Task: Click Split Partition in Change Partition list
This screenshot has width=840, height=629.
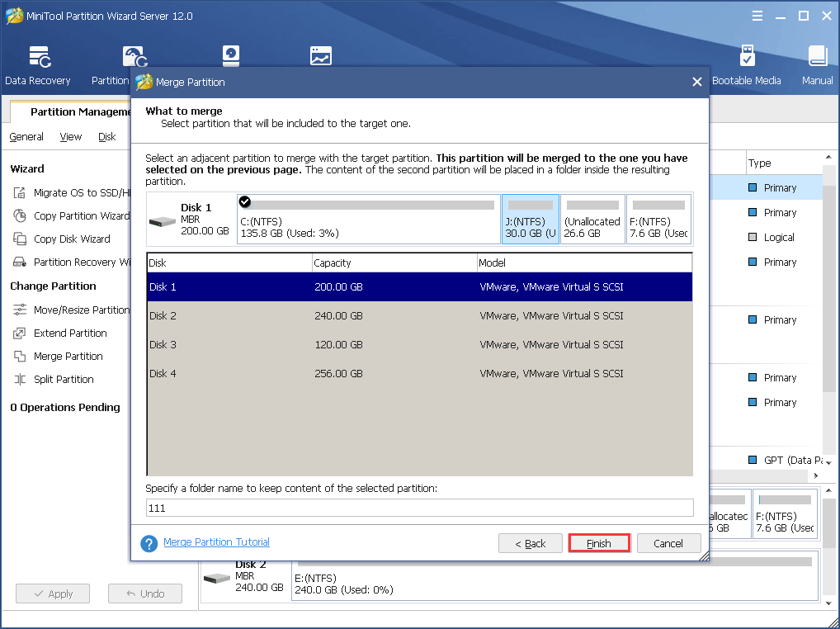Action: (64, 380)
